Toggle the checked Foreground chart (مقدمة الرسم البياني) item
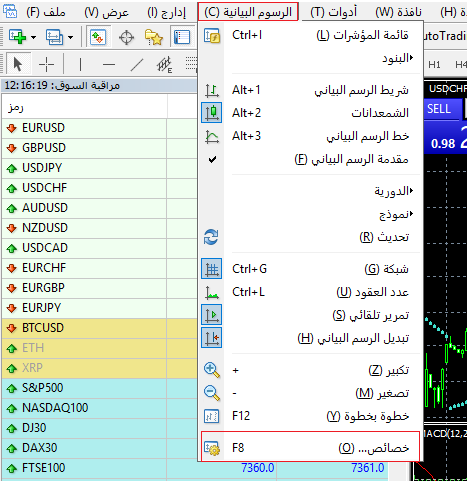Image resolution: width=467 pixels, height=481 pixels. (311, 159)
